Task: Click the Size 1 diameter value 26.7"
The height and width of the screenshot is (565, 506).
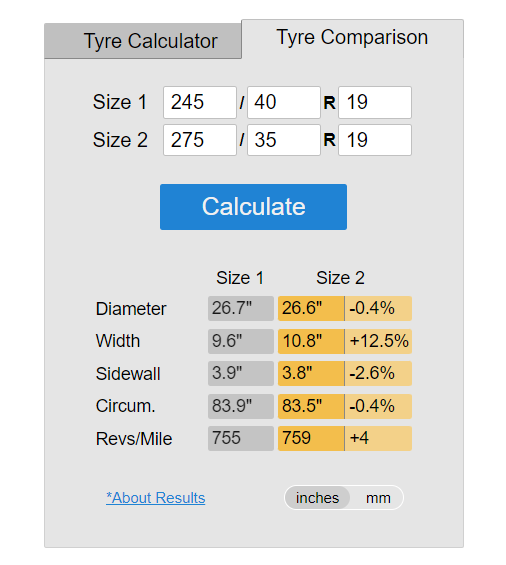Action: [x=241, y=308]
